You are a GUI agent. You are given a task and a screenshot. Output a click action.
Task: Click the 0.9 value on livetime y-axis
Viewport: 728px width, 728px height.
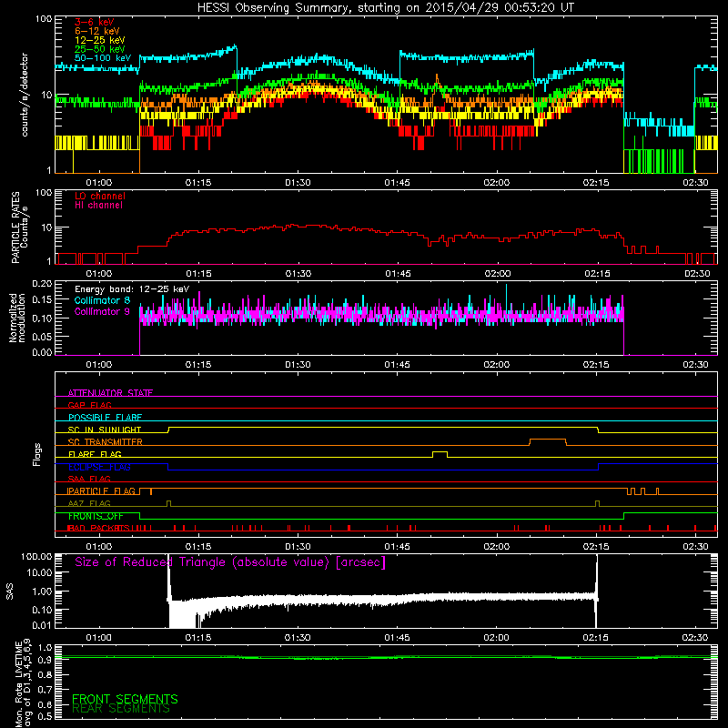tap(45, 660)
